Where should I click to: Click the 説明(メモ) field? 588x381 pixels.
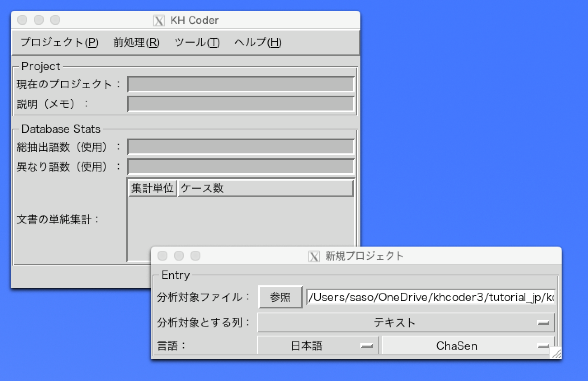(x=241, y=104)
